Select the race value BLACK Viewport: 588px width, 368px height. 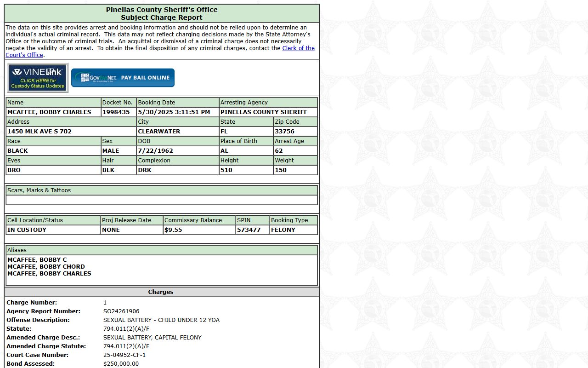pos(54,151)
